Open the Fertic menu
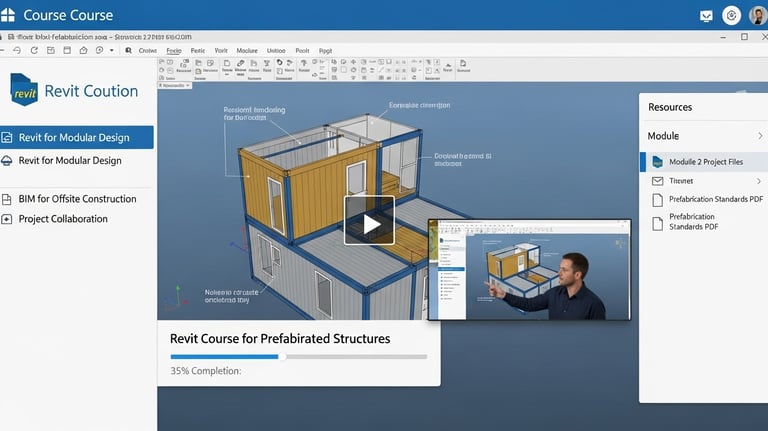 [198, 50]
